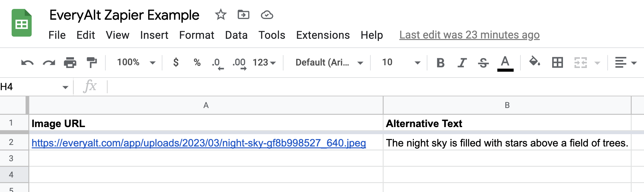Open the text color picker
This screenshot has width=644, height=192.
(x=505, y=64)
